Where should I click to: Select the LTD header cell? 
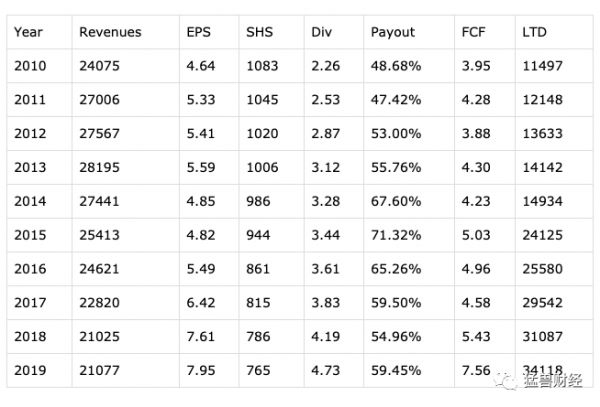click(x=535, y=32)
